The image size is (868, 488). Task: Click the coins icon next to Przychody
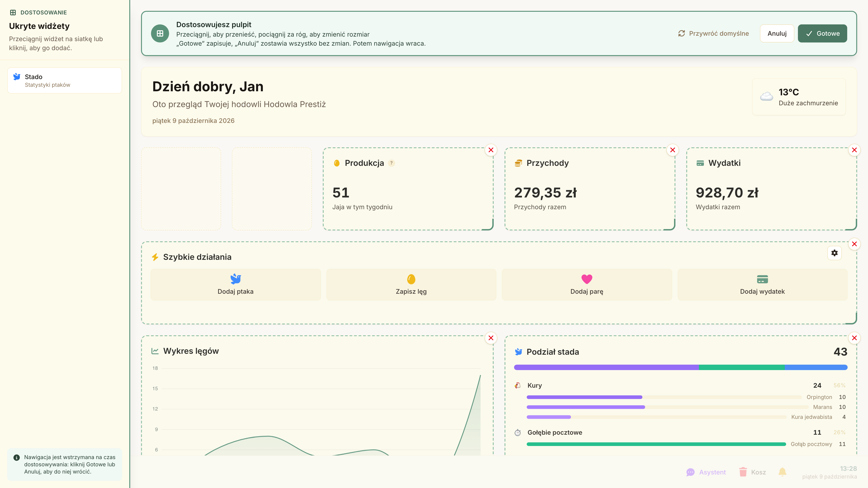tap(518, 163)
